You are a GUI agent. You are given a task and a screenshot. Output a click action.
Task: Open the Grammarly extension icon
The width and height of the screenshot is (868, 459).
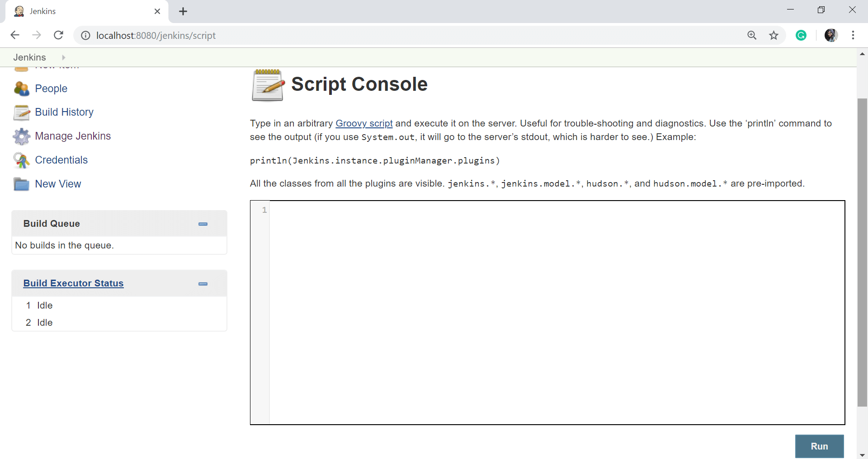click(801, 35)
